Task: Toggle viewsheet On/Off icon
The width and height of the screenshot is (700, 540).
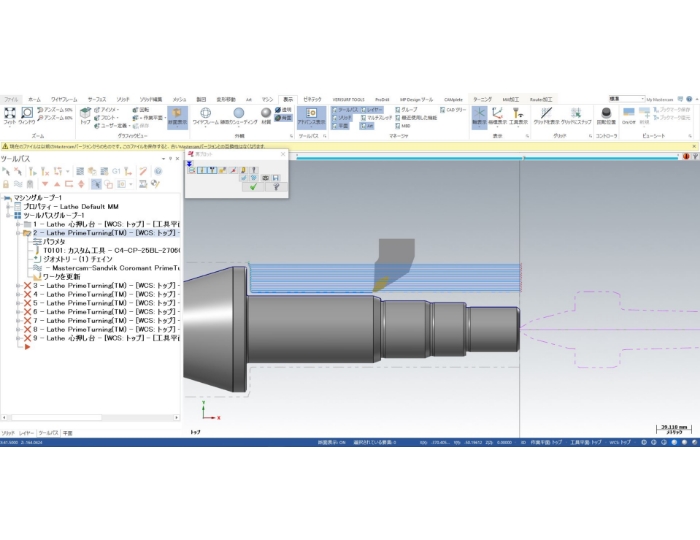Action: pos(629,113)
